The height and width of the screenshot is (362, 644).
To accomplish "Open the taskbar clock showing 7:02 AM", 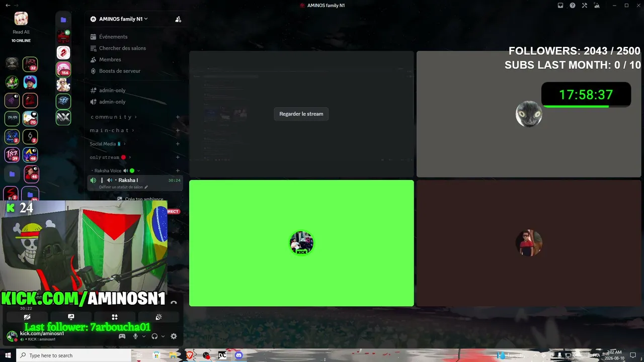I will 614,355.
